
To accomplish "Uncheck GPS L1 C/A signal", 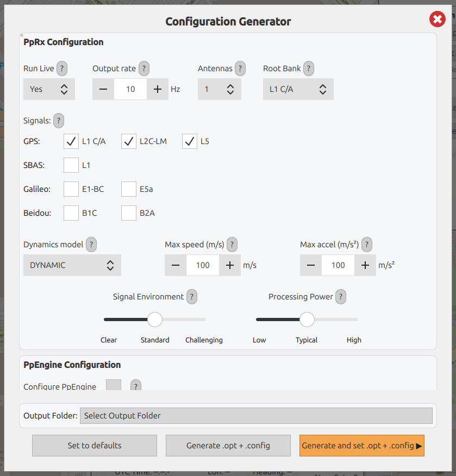I will point(71,141).
